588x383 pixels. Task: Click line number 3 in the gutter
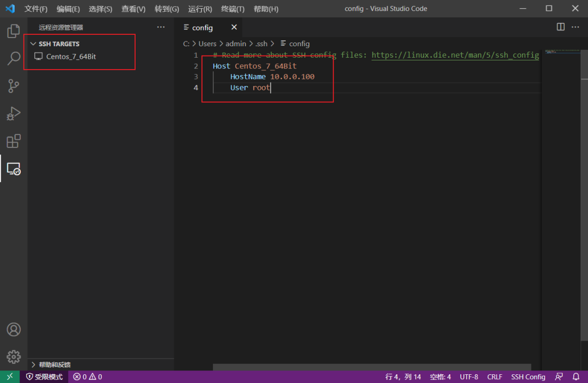pyautogui.click(x=195, y=77)
